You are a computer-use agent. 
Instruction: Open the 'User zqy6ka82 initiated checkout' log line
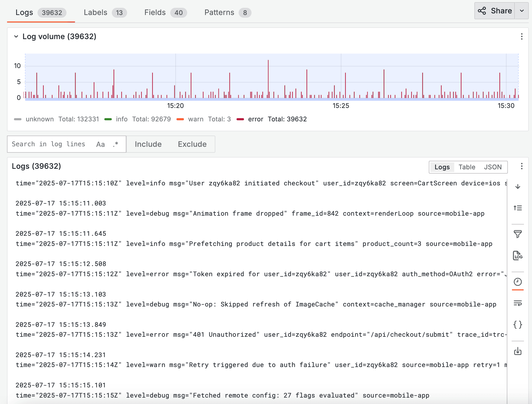261,183
